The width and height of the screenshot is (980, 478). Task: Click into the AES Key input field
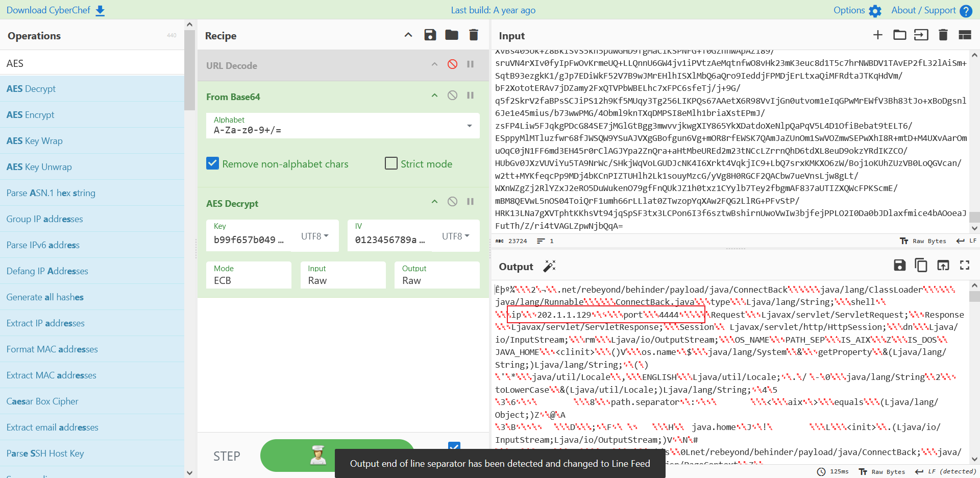[249, 240]
